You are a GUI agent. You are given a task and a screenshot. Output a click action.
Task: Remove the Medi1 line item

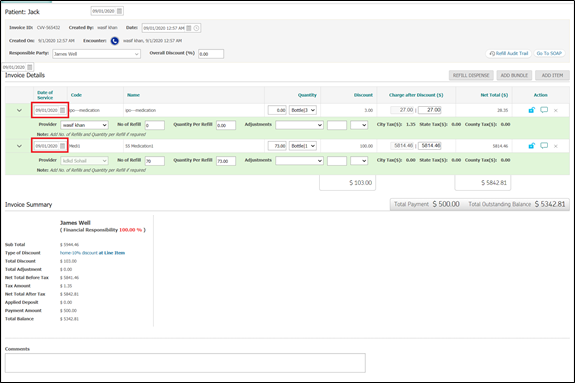tap(556, 146)
